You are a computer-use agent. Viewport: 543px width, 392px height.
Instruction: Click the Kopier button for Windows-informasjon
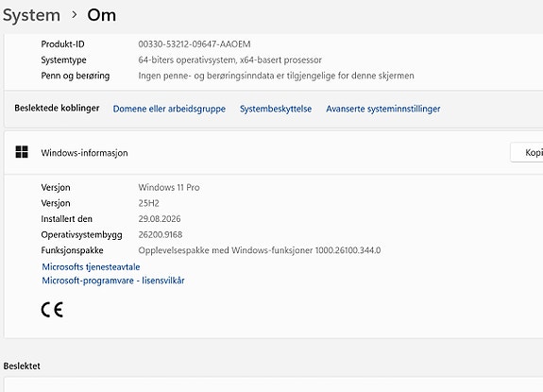tap(527, 152)
